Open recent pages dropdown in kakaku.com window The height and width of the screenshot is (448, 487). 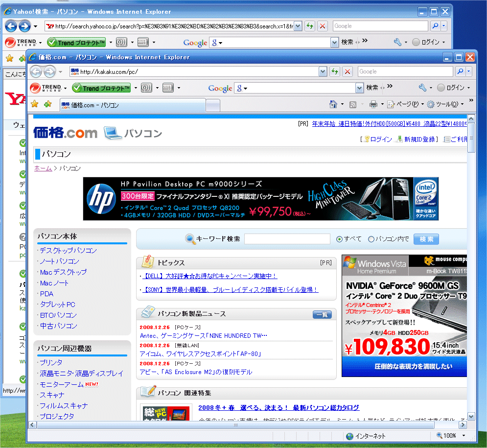(61, 72)
